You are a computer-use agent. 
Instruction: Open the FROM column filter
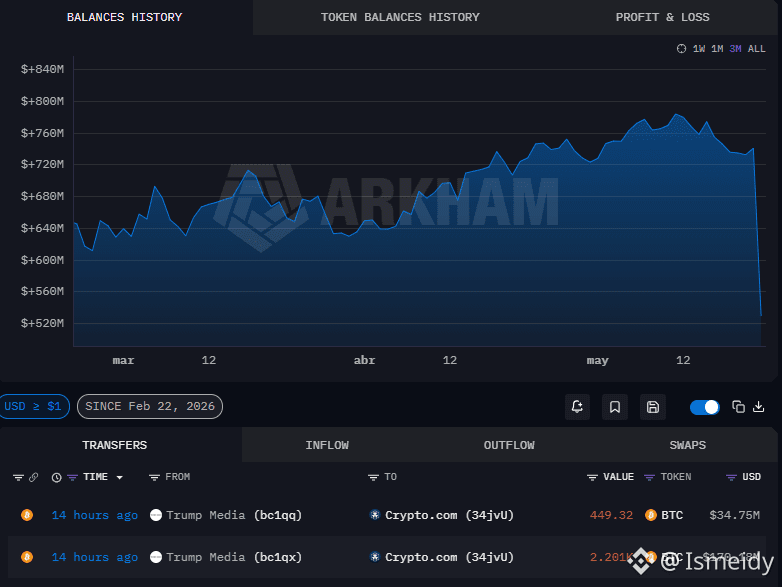(154, 478)
